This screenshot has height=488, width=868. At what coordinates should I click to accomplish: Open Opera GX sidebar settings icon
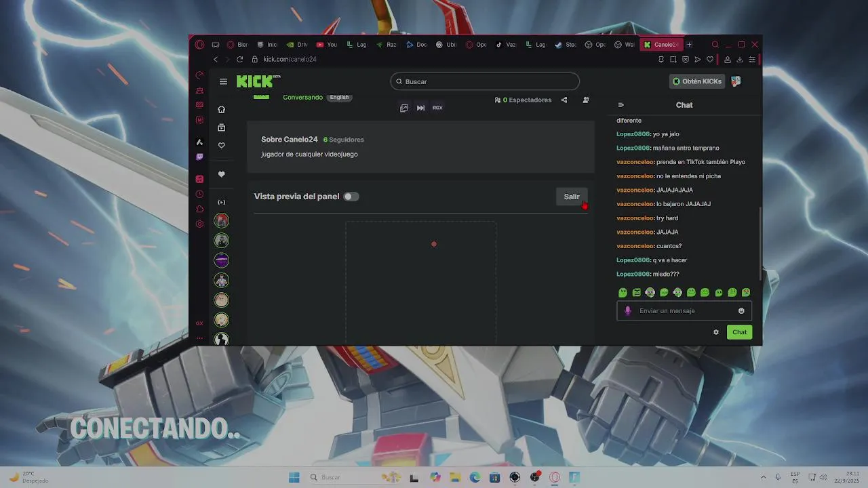tap(199, 224)
